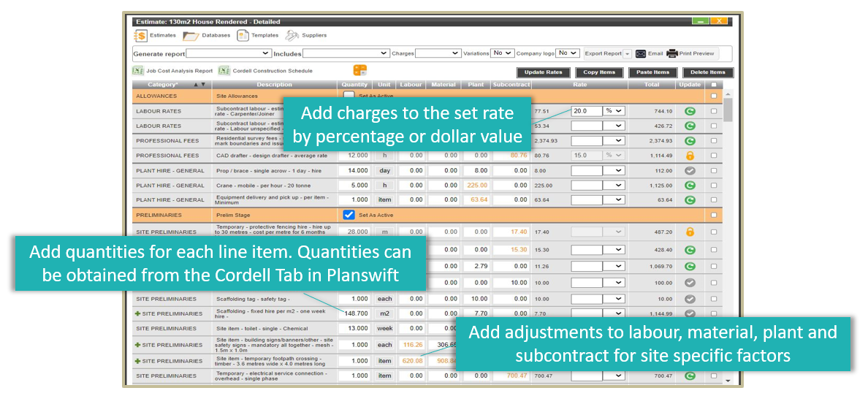The width and height of the screenshot is (868, 396).
Task: Click the Print Preview printer icon
Action: [671, 54]
